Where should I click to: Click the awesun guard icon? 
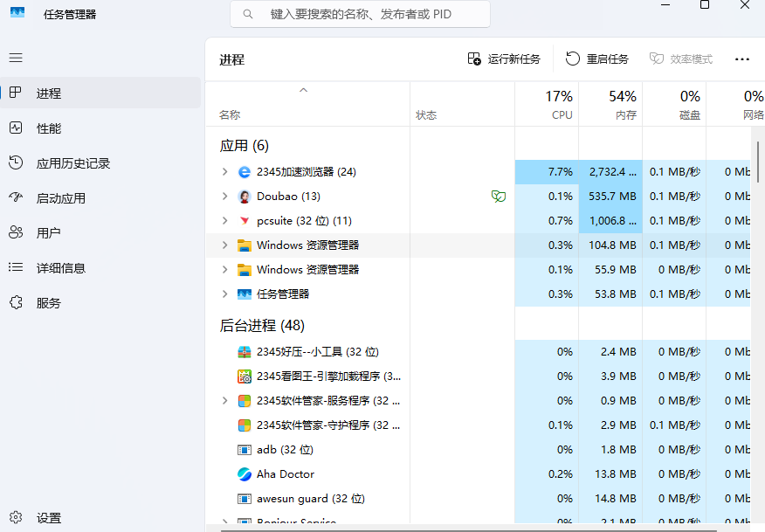pyautogui.click(x=244, y=498)
